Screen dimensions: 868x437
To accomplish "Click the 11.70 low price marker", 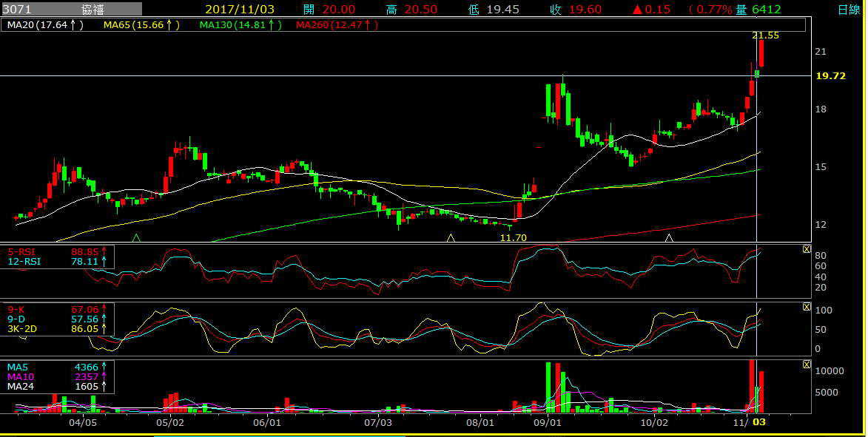I will click(x=513, y=238).
